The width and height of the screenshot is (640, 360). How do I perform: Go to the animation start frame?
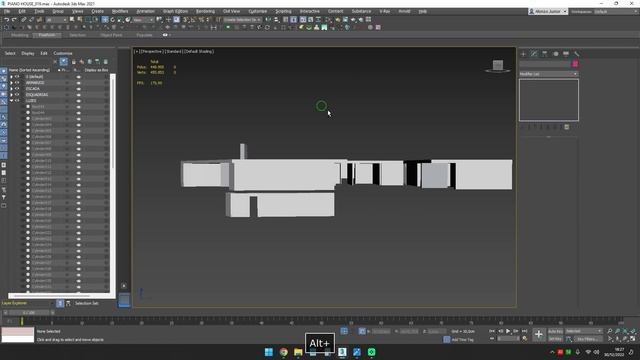(492, 331)
